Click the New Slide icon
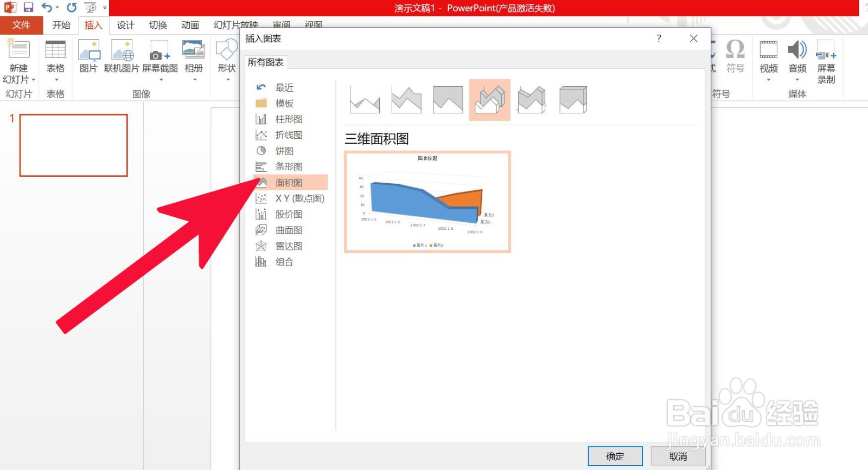This screenshot has width=868, height=470. (x=18, y=49)
